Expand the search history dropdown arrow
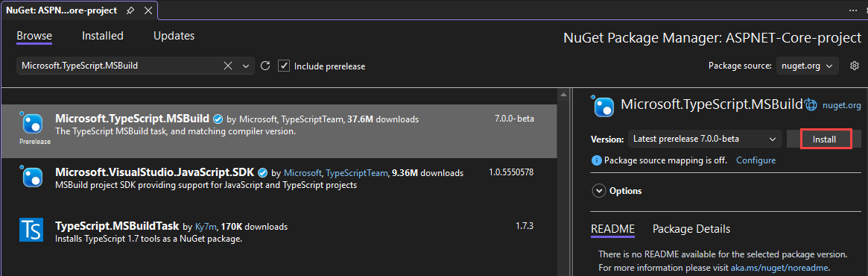This screenshot has height=276, width=868. pos(247,66)
